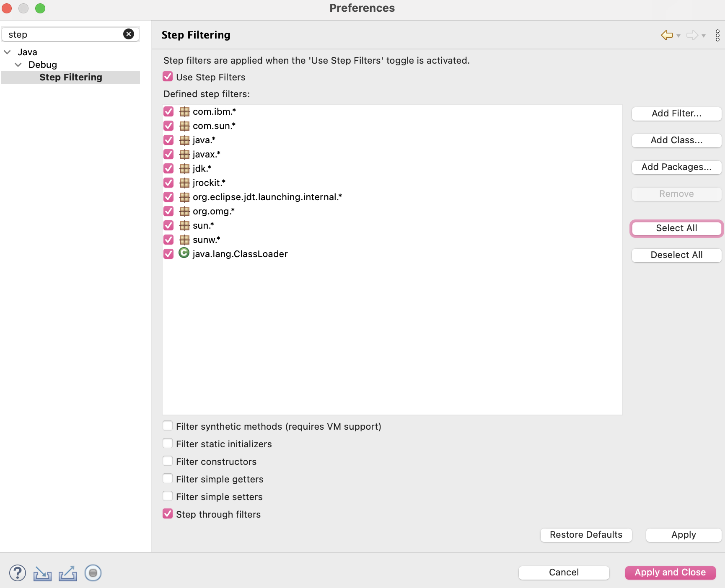The width and height of the screenshot is (725, 588).
Task: Click the package icon for javax.*
Action: point(184,154)
